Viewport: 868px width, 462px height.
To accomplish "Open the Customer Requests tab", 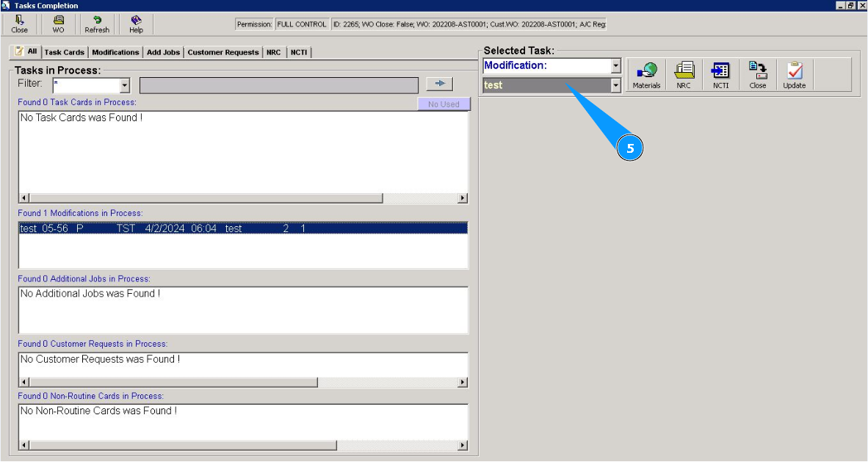I will coord(223,52).
